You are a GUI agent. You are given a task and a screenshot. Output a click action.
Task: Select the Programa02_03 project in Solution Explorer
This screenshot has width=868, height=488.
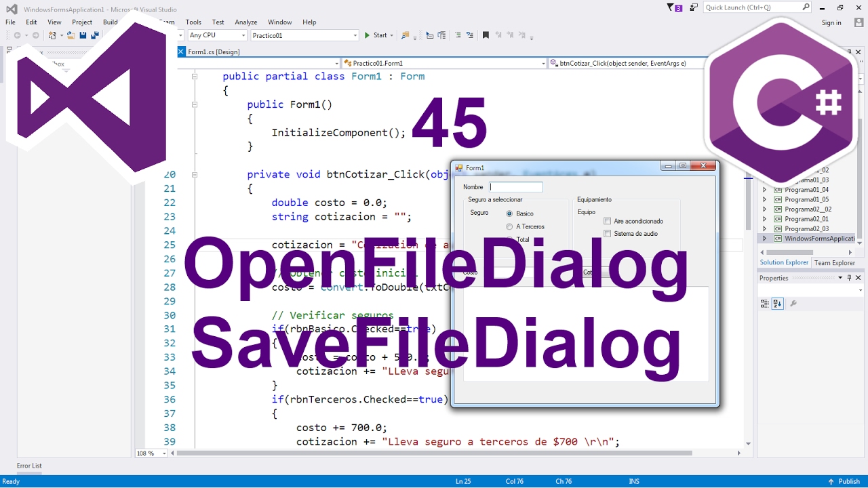[x=806, y=228]
